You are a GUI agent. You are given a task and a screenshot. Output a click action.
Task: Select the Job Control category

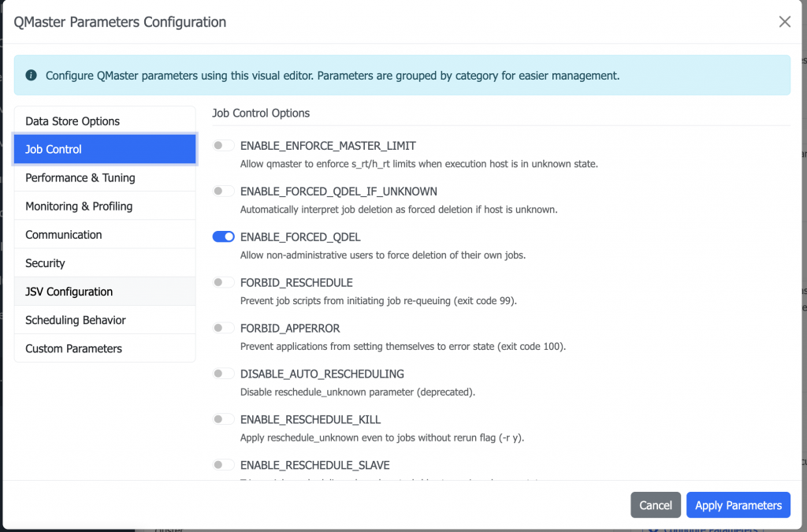pyautogui.click(x=105, y=150)
